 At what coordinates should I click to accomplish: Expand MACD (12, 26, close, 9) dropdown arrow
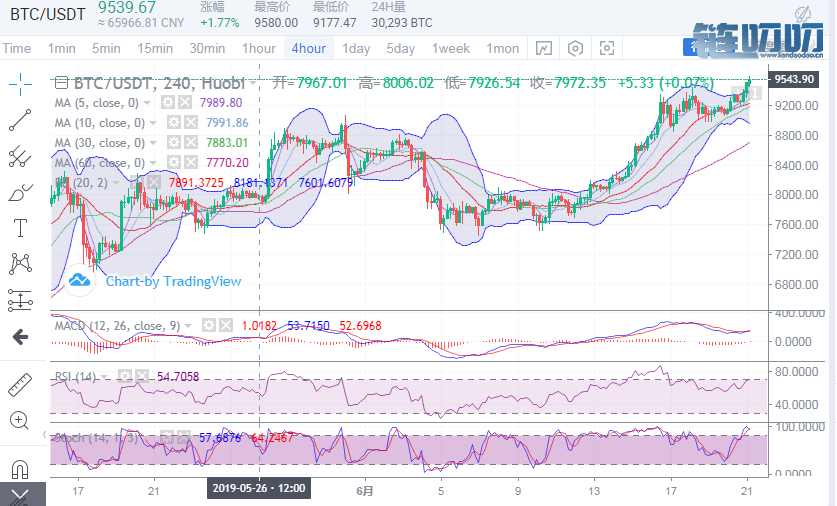[x=188, y=326]
